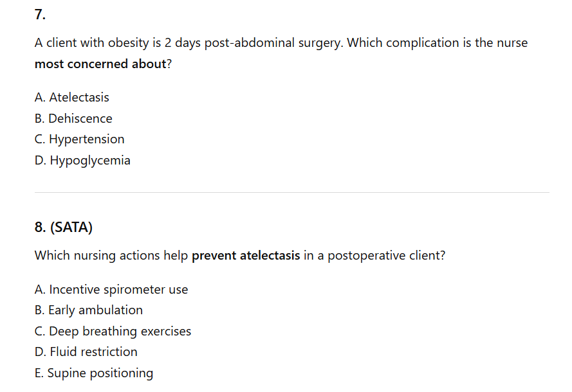Click bold text 'most concerned about'
Image resolution: width=572 pixels, height=392 pixels.
click(x=100, y=64)
